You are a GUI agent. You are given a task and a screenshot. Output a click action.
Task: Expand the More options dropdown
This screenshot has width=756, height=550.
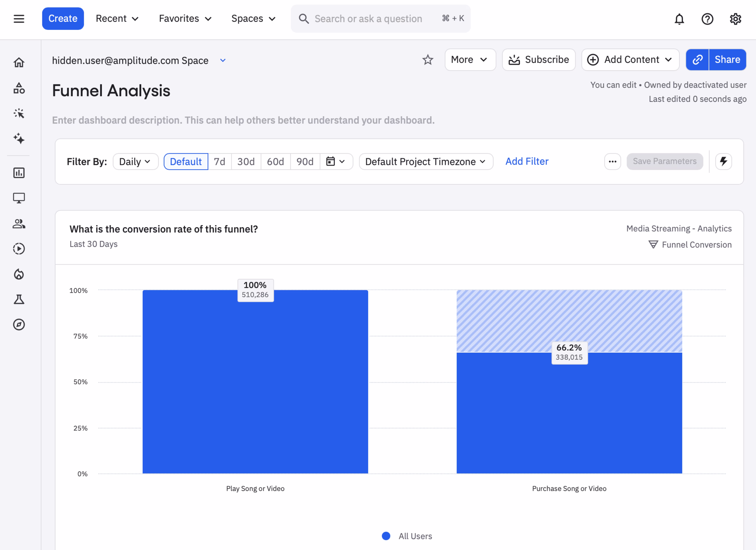(x=470, y=60)
